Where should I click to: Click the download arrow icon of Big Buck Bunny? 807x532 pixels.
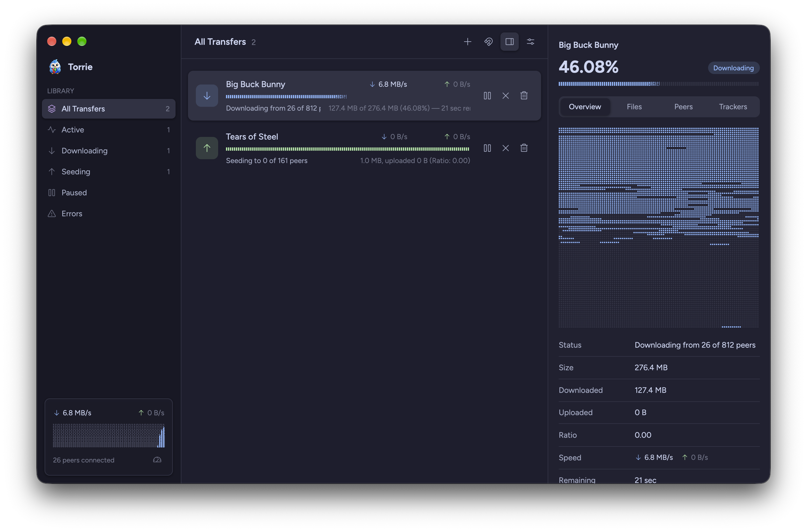click(207, 96)
